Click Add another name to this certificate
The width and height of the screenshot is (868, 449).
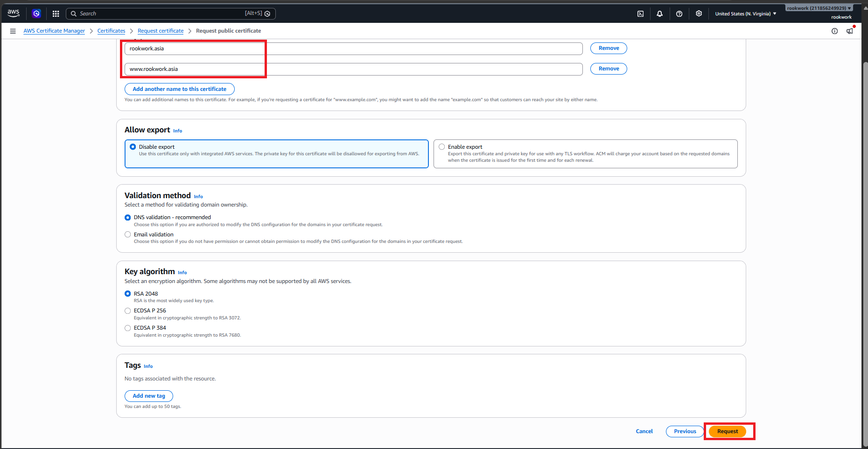(180, 89)
